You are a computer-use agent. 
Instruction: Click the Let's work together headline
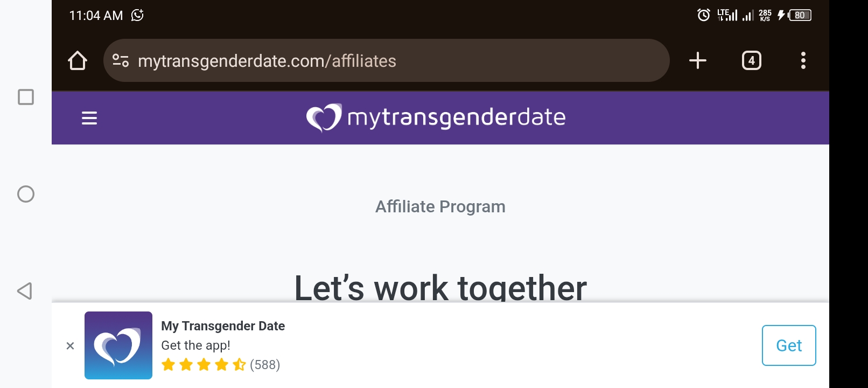click(x=440, y=287)
